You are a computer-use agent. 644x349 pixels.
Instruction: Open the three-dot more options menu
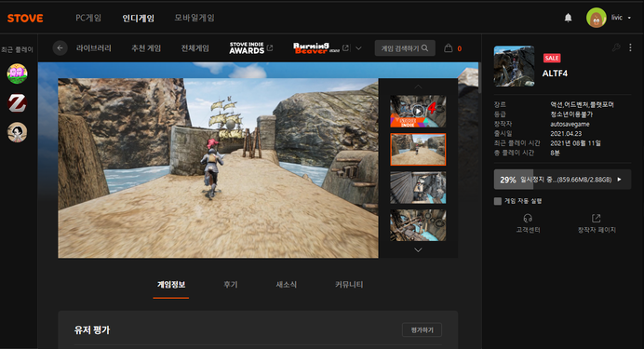point(630,47)
